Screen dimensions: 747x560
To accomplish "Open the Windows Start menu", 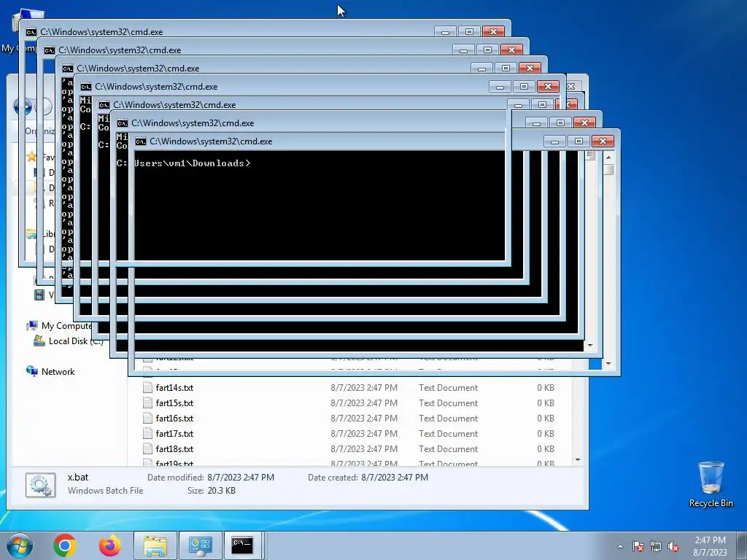I will point(19,545).
